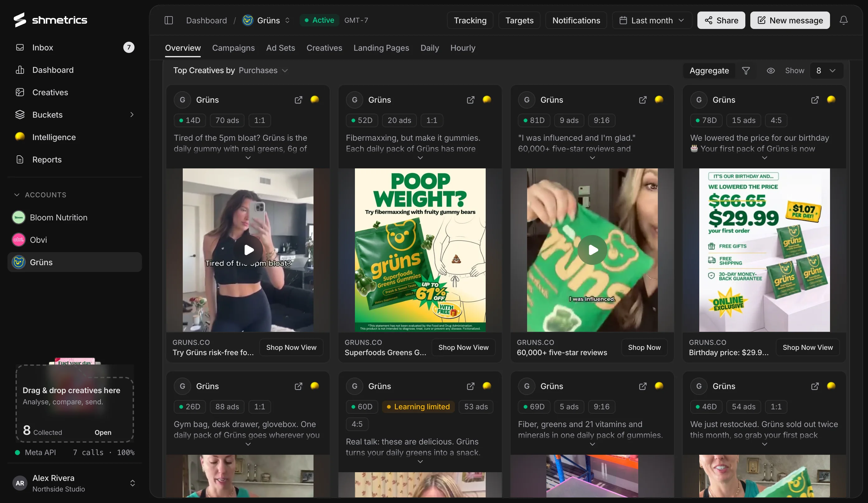The height and width of the screenshot is (503, 868).
Task: Switch to the Landing Pages tab
Action: coord(381,48)
